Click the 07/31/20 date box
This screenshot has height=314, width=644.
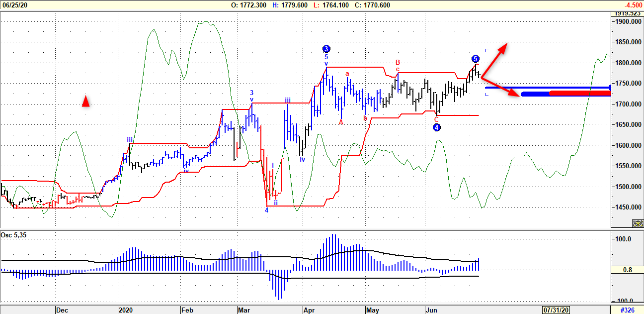pyautogui.click(x=556, y=310)
